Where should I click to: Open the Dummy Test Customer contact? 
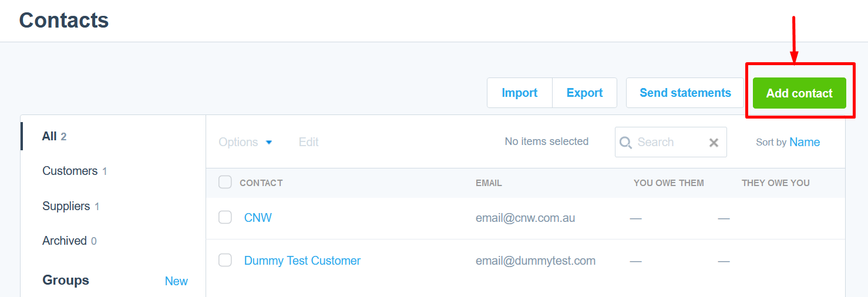tap(302, 261)
